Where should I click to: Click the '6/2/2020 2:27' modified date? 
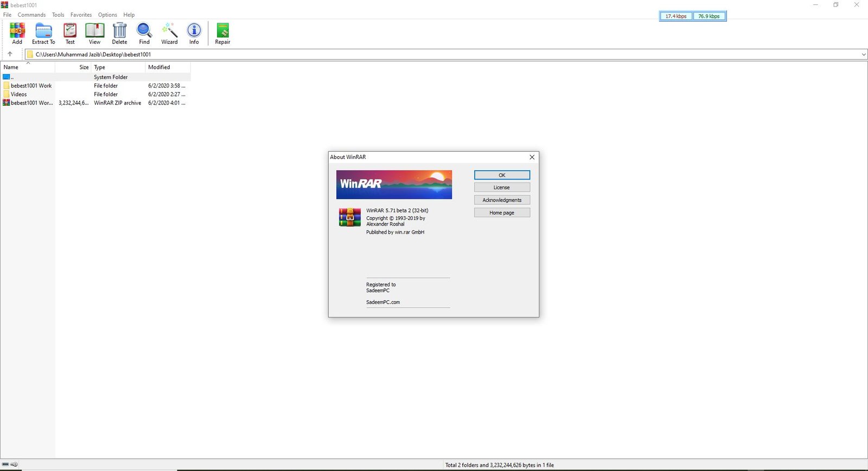[x=167, y=94]
